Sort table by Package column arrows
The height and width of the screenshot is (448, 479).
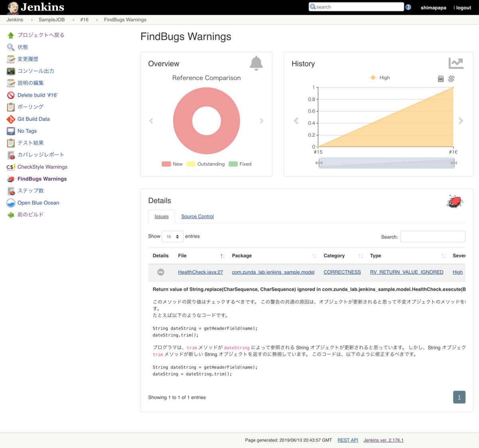pos(314,256)
